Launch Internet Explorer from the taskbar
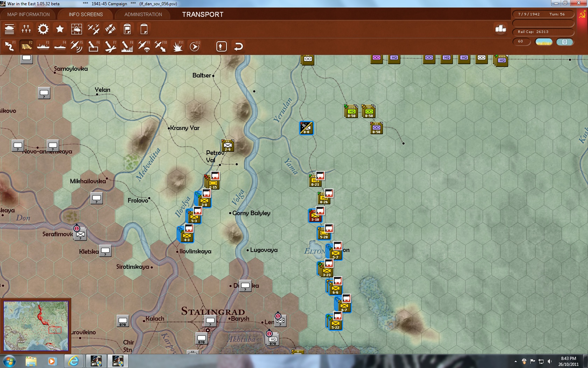This screenshot has height=368, width=588. [x=73, y=361]
